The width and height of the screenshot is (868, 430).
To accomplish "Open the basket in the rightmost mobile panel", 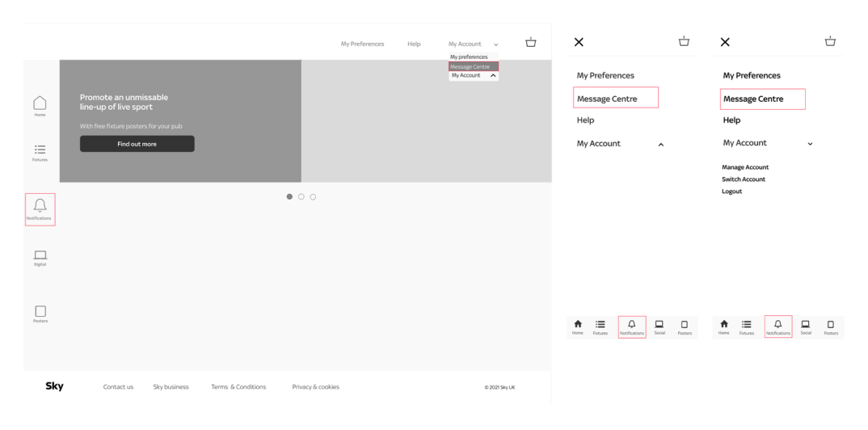I will (830, 41).
